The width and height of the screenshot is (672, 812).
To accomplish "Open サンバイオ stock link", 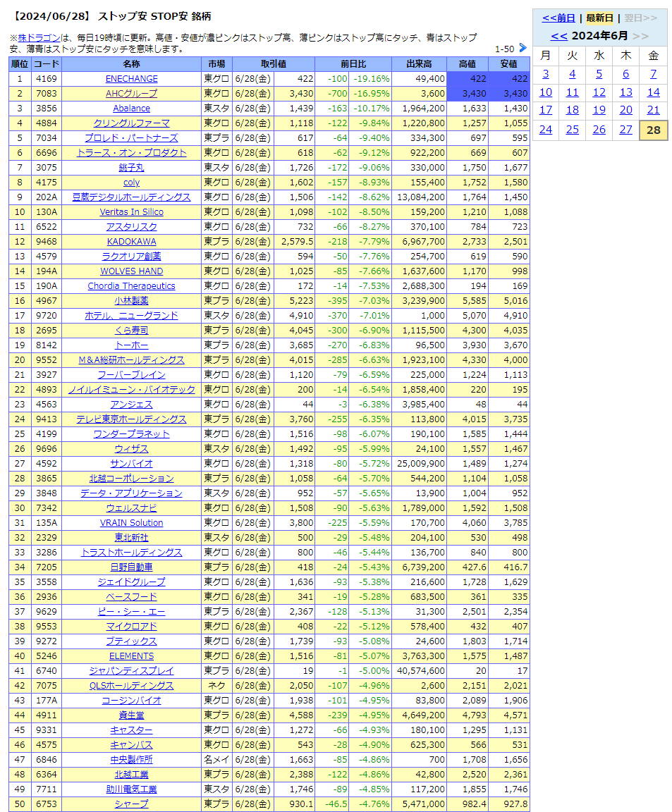I will [132, 464].
